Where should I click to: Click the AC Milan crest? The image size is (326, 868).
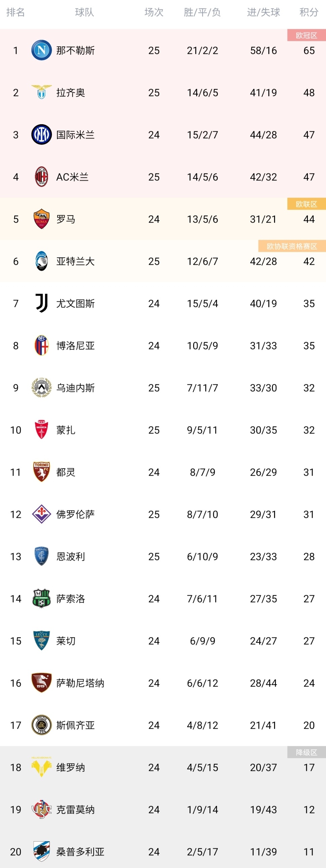click(x=41, y=176)
